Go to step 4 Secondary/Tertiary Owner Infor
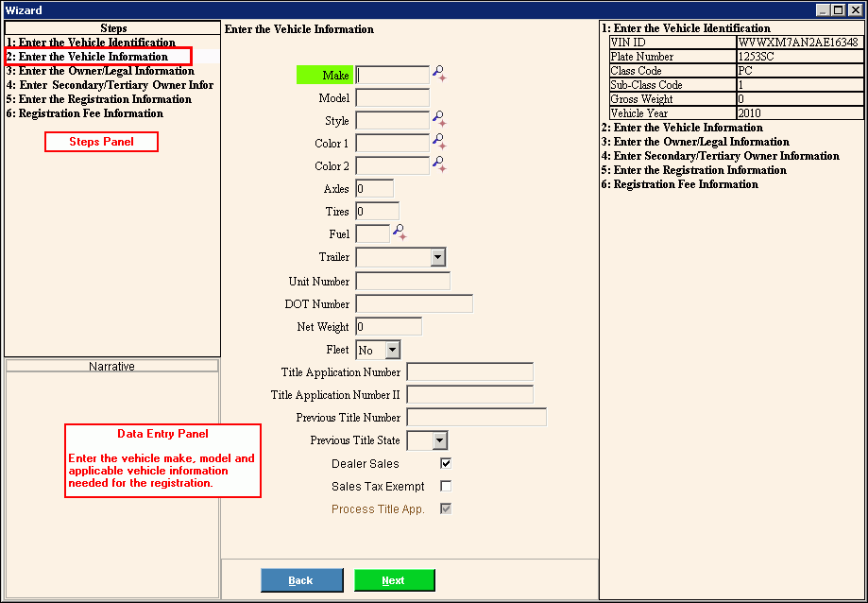Viewport: 868px width, 603px height. (x=110, y=85)
